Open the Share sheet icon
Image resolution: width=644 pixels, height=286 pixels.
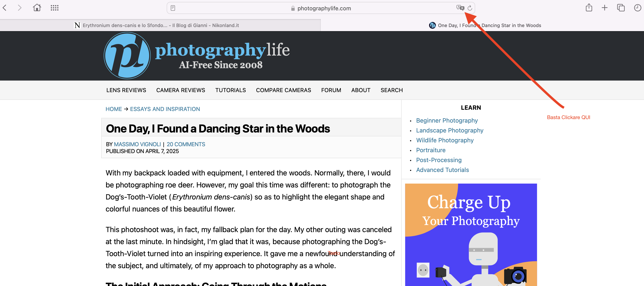click(589, 8)
